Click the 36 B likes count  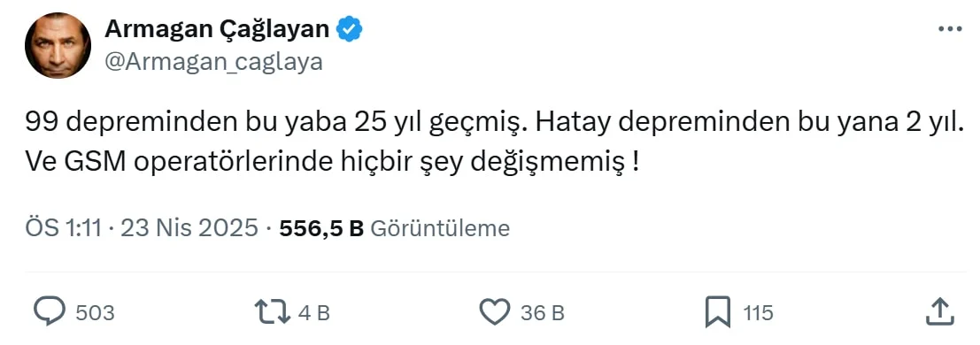(x=543, y=312)
